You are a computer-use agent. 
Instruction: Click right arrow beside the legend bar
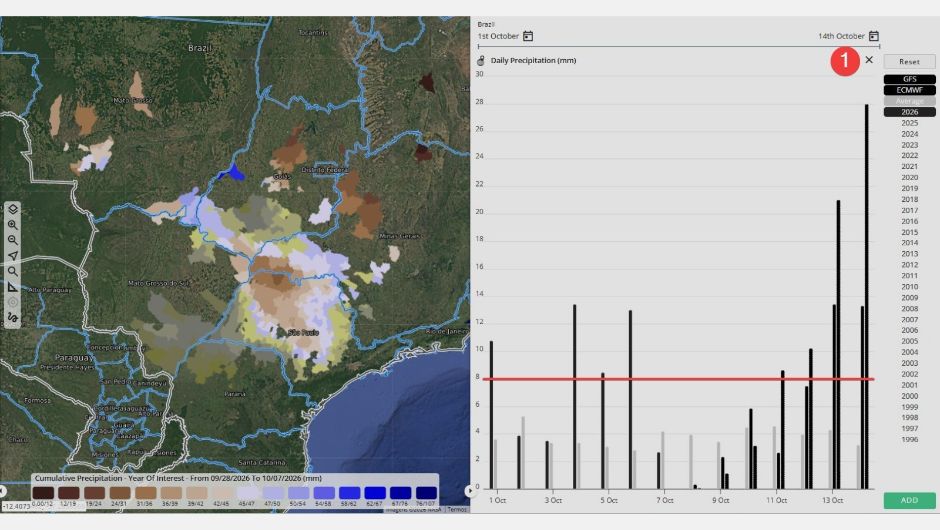point(469,491)
